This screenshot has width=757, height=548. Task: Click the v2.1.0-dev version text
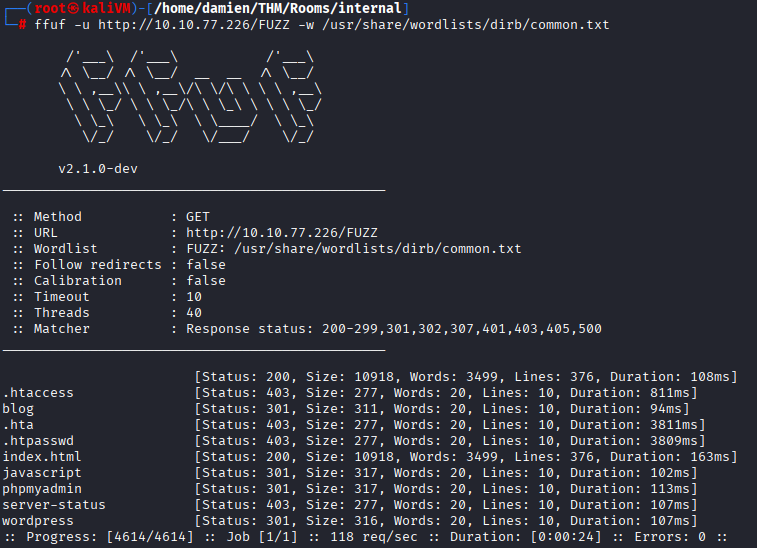[97, 168]
